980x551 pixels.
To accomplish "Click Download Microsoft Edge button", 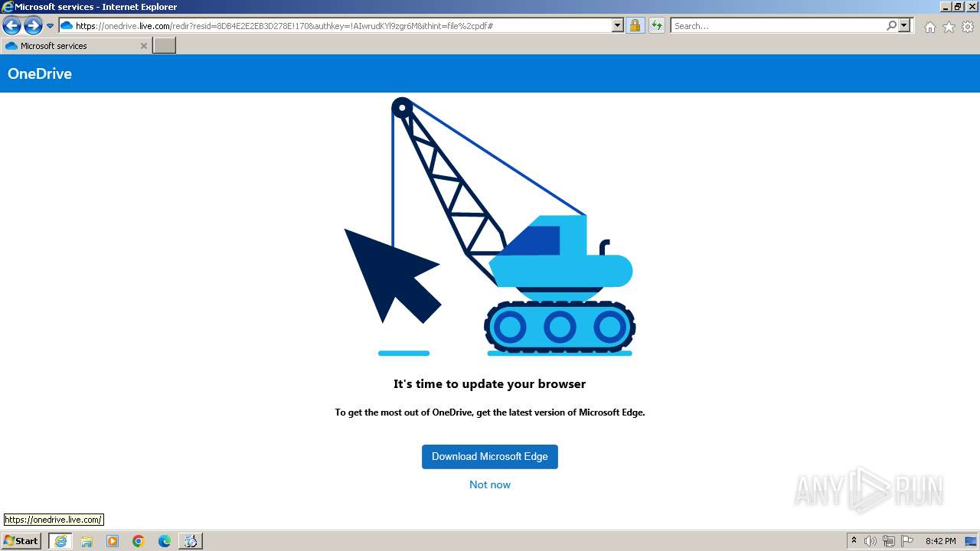I will 490,457.
